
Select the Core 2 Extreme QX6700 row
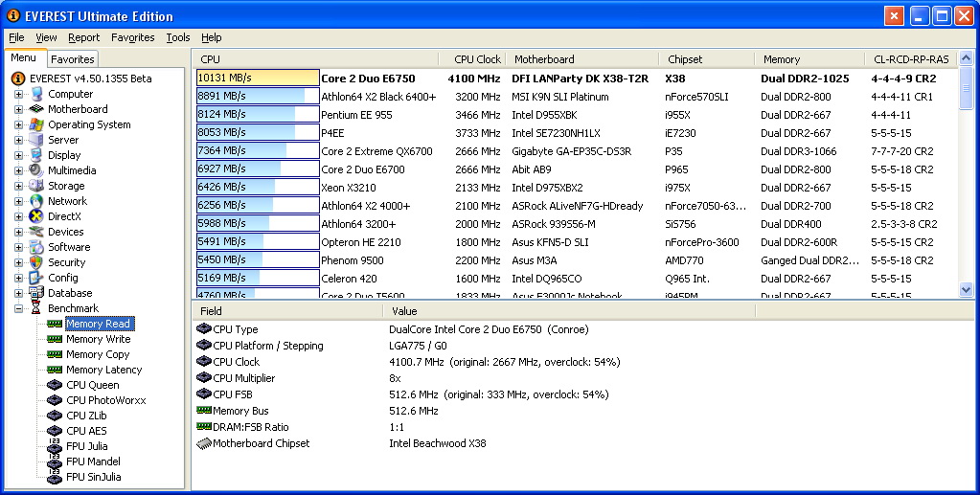coord(577,150)
